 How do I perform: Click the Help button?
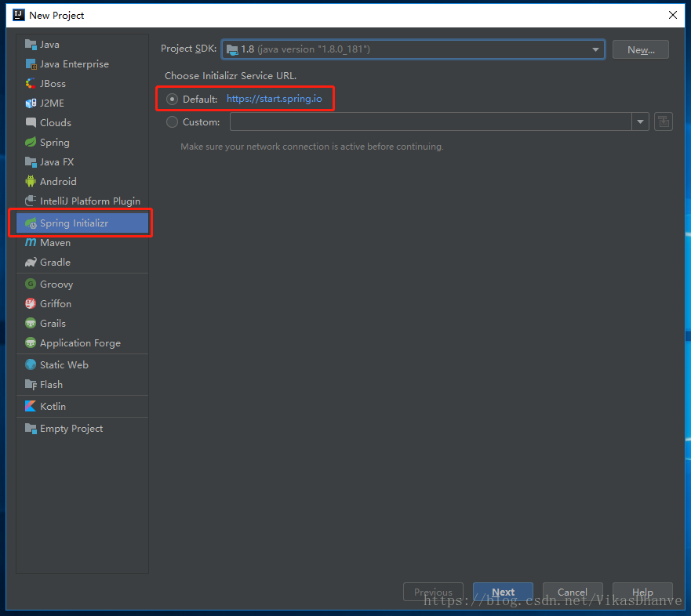[642, 592]
